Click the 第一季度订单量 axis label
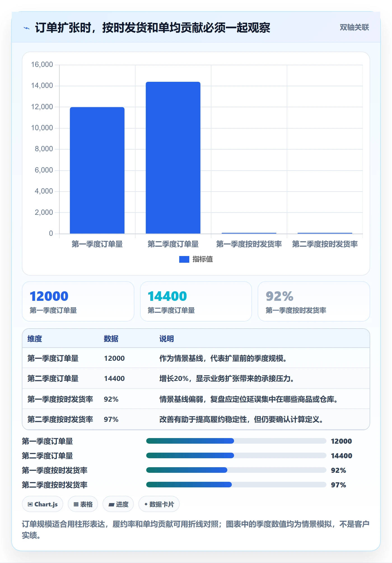Viewport: 392px width, 563px height. pos(97,244)
